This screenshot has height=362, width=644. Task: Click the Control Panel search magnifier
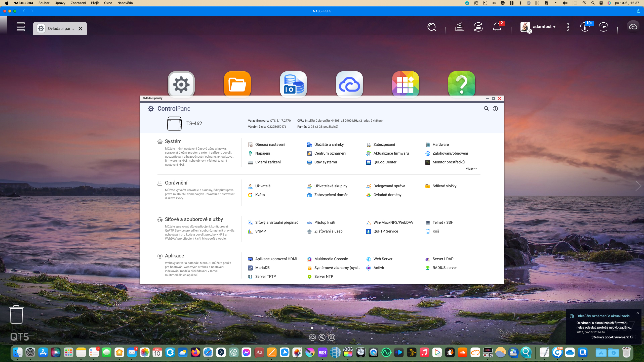coord(486,109)
